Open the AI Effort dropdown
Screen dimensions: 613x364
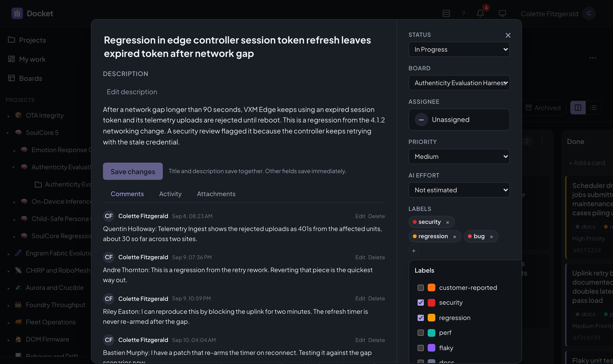pyautogui.click(x=459, y=190)
